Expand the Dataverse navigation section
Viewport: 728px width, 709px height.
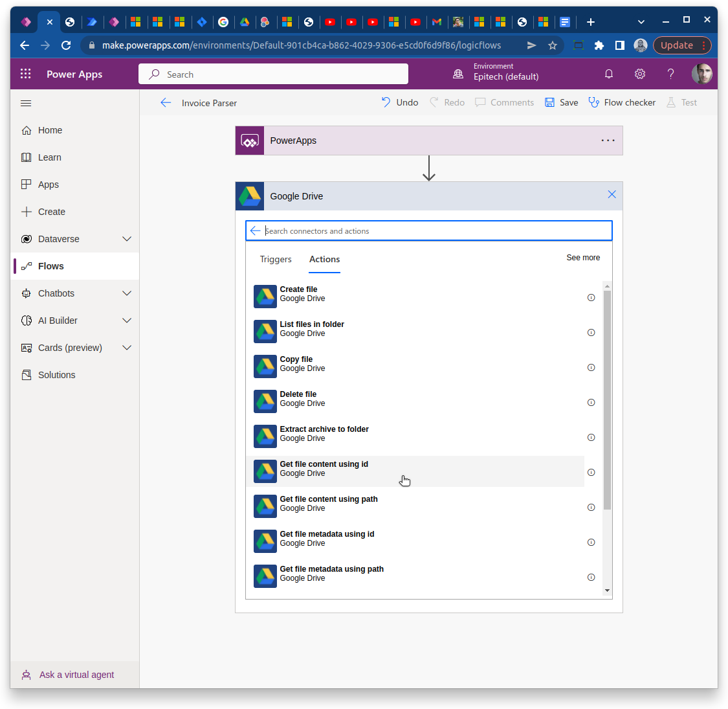[x=126, y=239]
